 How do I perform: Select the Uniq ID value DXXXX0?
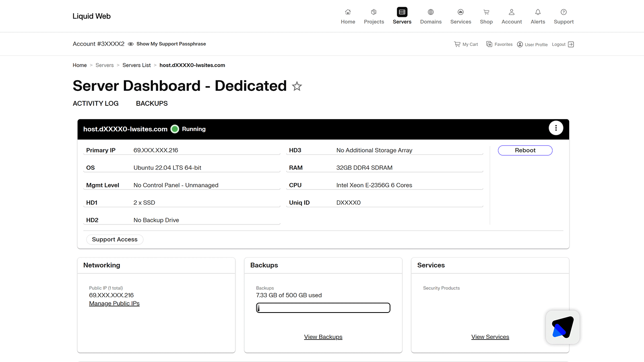click(x=349, y=203)
